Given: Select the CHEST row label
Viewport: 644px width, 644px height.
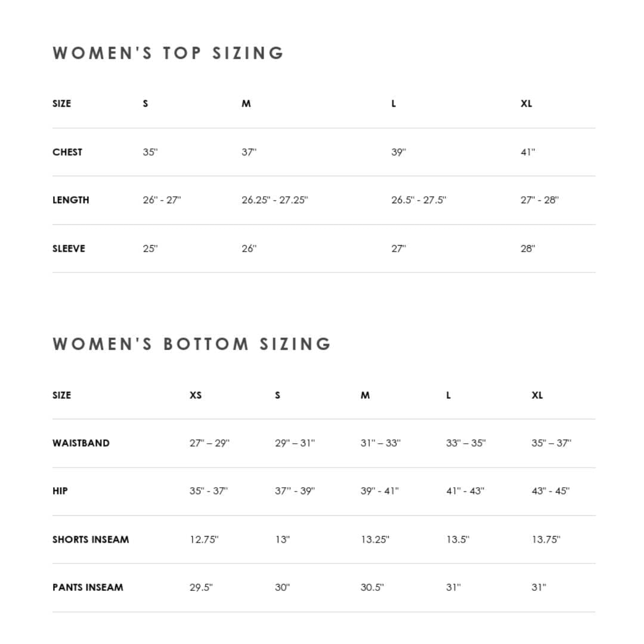Looking at the screenshot, I should pos(67,152).
